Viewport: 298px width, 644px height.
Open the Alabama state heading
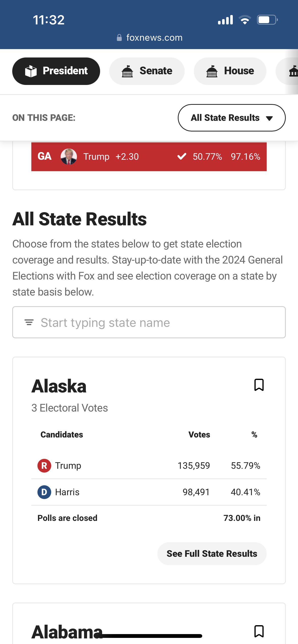tap(67, 632)
